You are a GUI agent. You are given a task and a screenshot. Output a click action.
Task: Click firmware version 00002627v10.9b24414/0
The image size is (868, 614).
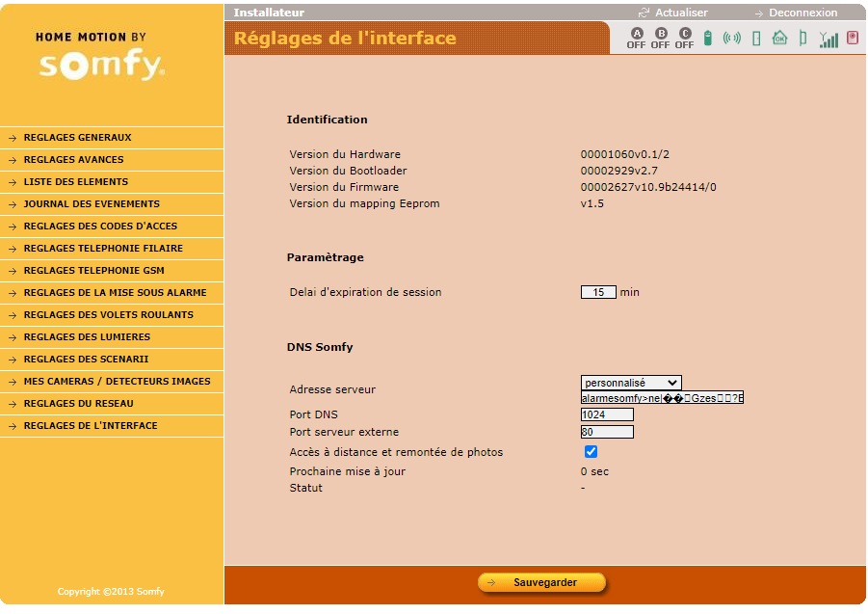(x=648, y=187)
